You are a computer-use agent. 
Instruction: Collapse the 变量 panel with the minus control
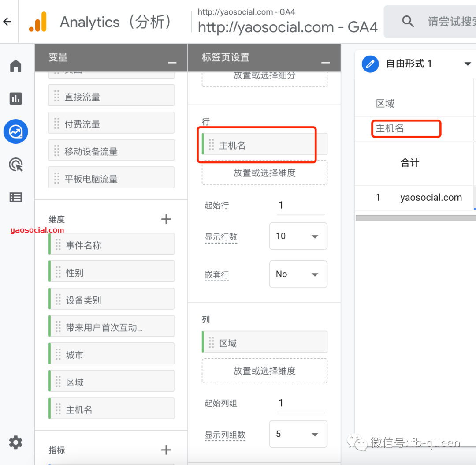click(172, 63)
